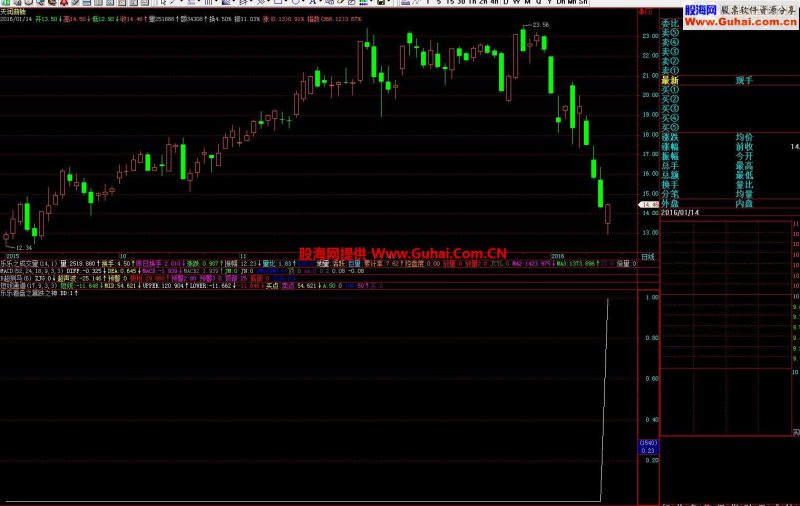The width and height of the screenshot is (800, 506).
Task: Click the 卖⑤ ask row
Action: point(670,33)
